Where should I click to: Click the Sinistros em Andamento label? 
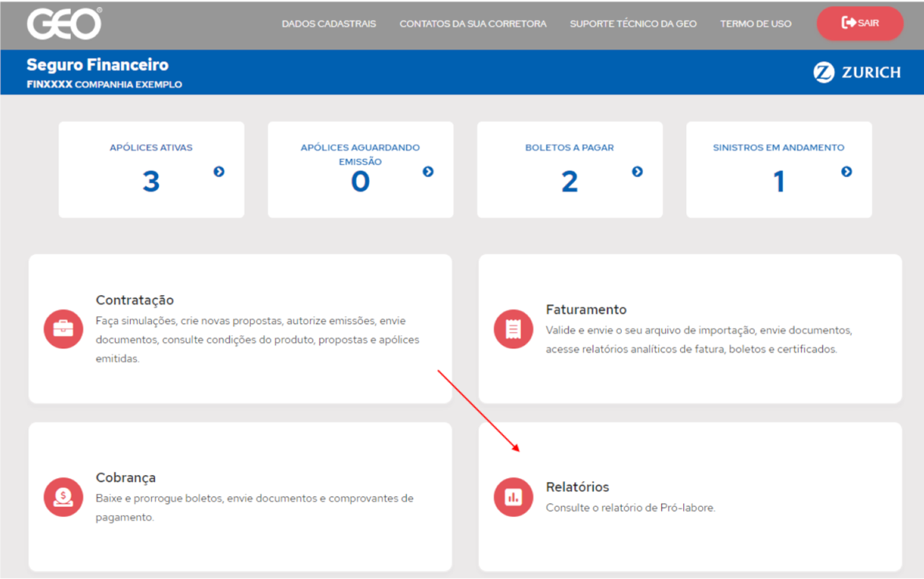click(x=778, y=147)
